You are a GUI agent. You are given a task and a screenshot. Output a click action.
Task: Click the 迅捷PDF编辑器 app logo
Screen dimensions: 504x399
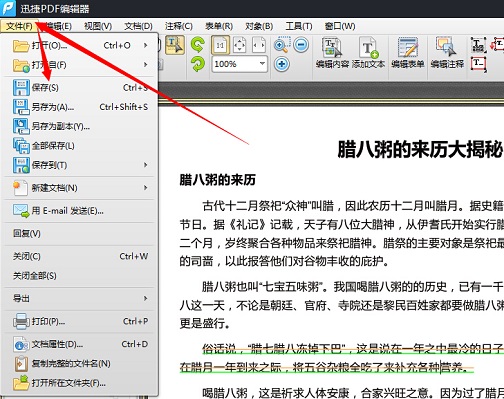coord(8,8)
